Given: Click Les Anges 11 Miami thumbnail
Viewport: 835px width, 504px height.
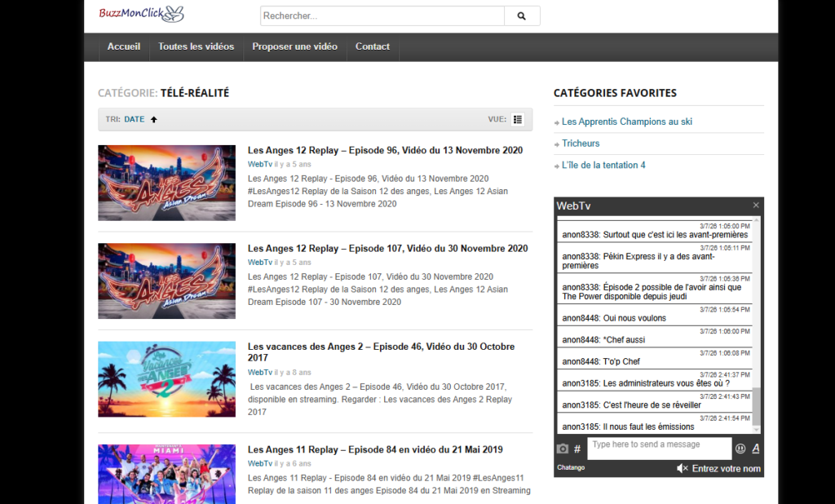Looking at the screenshot, I should (x=166, y=474).
